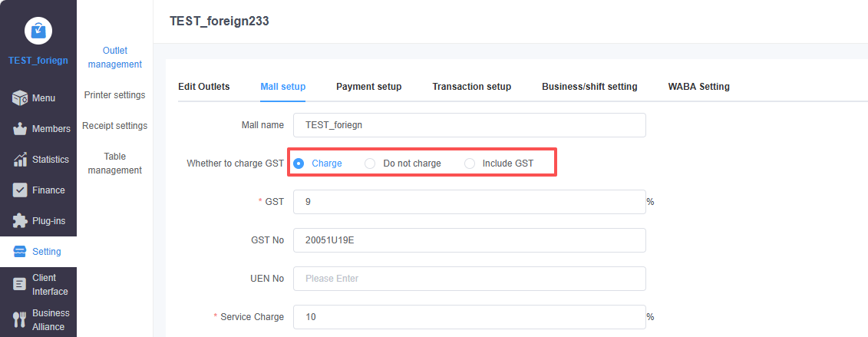This screenshot has width=868, height=337.
Task: Go to the WABA Setting tab
Action: [x=698, y=87]
